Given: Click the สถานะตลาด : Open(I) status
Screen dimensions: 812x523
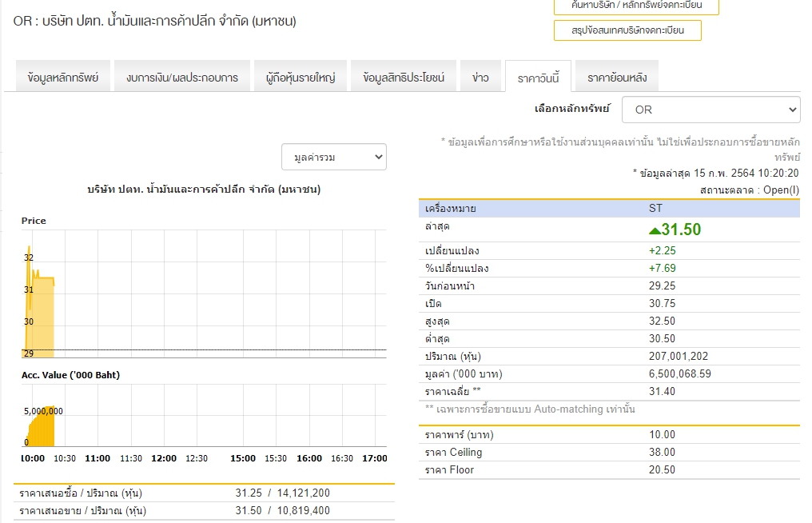Looking at the screenshot, I should (750, 190).
